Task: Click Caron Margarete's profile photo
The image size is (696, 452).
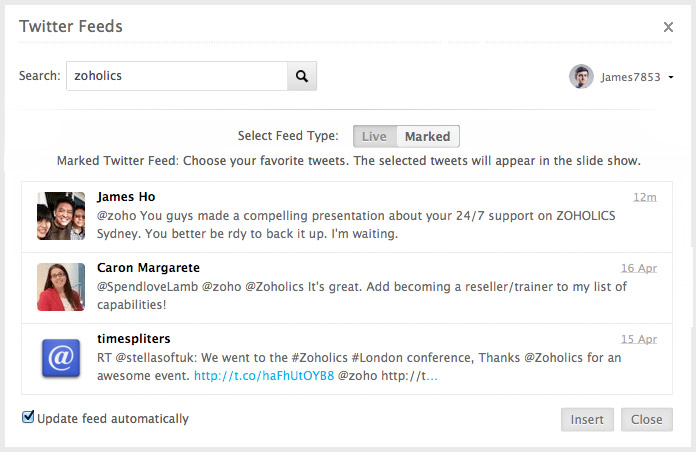Action: tap(61, 287)
